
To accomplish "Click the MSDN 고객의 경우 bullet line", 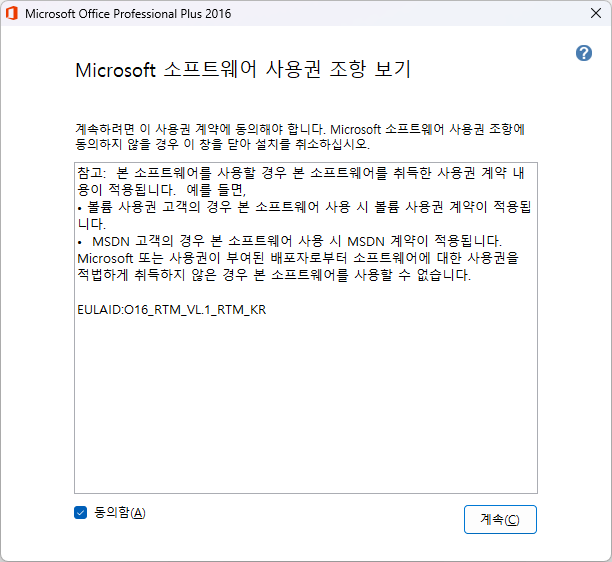I will click(289, 241).
